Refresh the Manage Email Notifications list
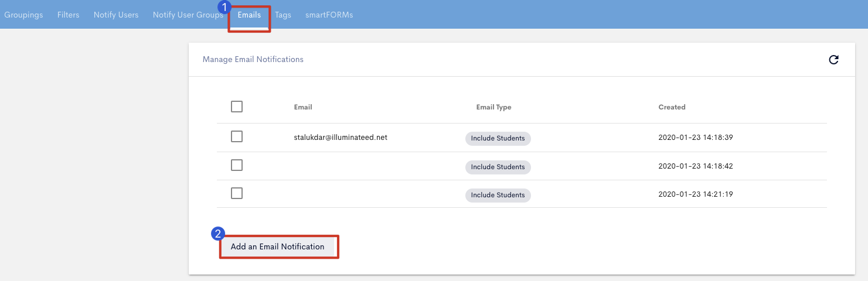 click(x=833, y=60)
